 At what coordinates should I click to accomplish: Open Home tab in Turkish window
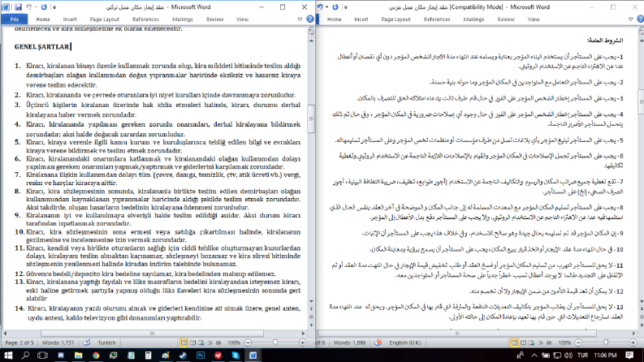coord(43,19)
